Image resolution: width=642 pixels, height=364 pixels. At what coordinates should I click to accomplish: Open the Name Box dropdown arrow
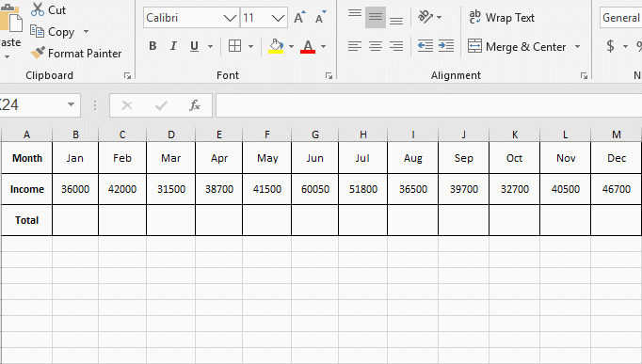pyautogui.click(x=71, y=104)
